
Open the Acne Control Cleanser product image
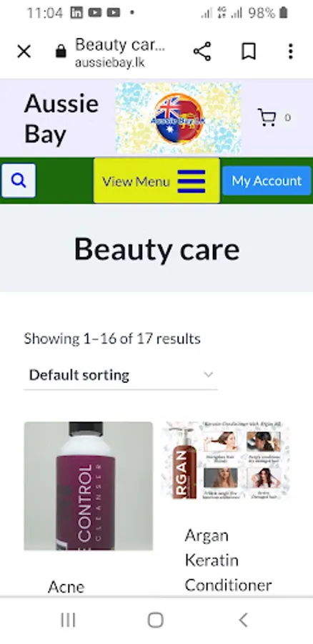(x=88, y=486)
